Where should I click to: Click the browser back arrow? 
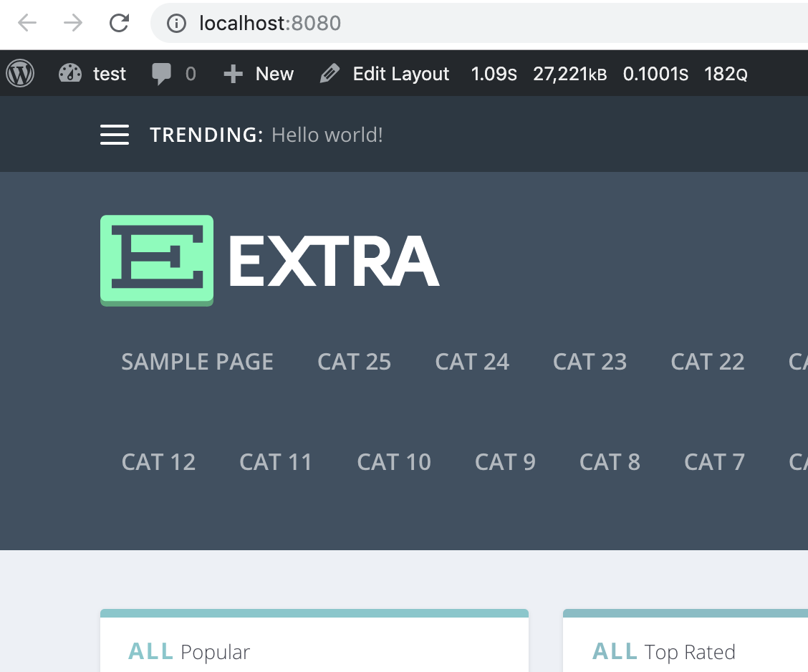tap(27, 23)
